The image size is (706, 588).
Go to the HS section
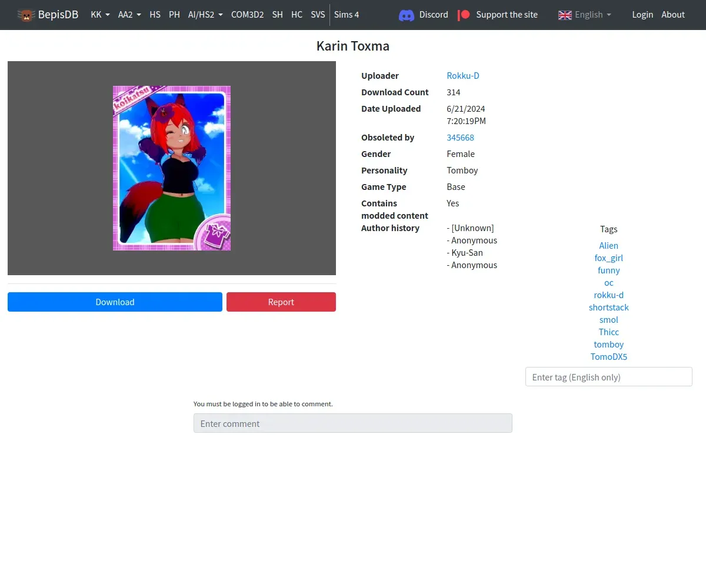(155, 15)
